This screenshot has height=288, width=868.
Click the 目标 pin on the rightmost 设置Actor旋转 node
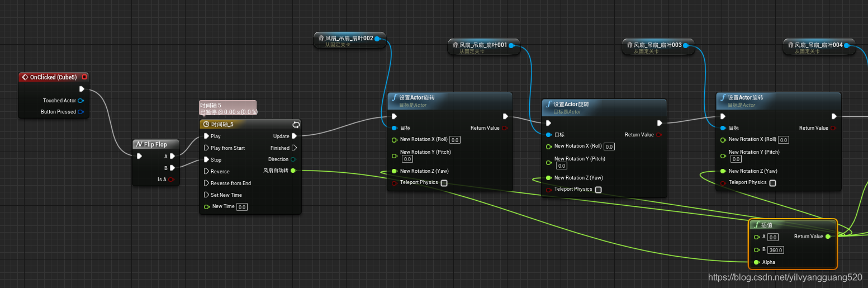point(723,128)
